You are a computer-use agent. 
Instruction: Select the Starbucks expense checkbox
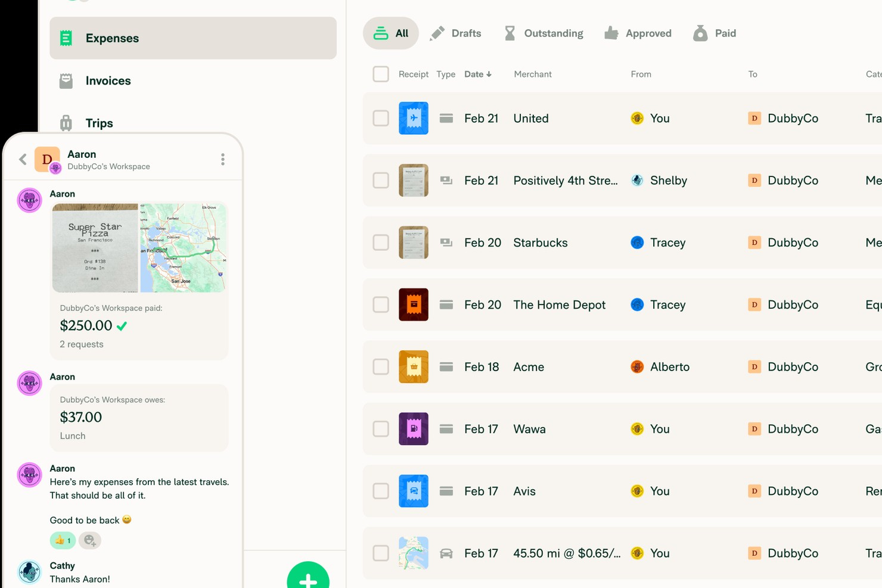click(x=381, y=242)
